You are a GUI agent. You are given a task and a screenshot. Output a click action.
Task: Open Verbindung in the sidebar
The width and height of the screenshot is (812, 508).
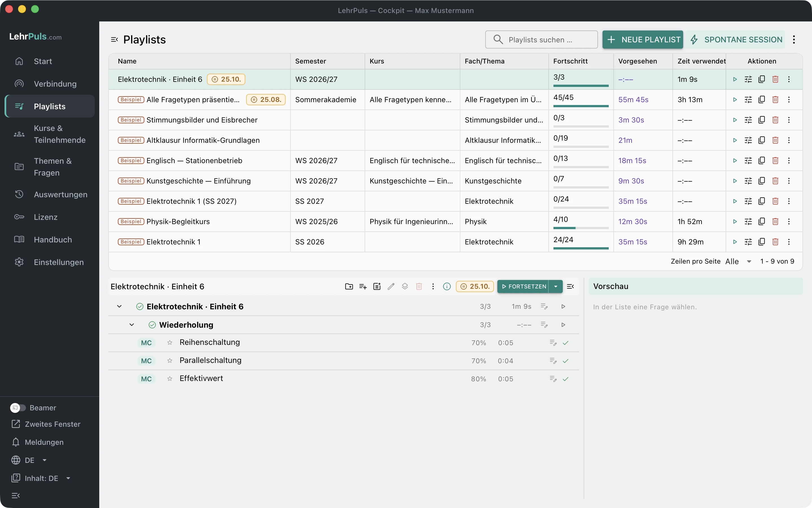pos(50,84)
